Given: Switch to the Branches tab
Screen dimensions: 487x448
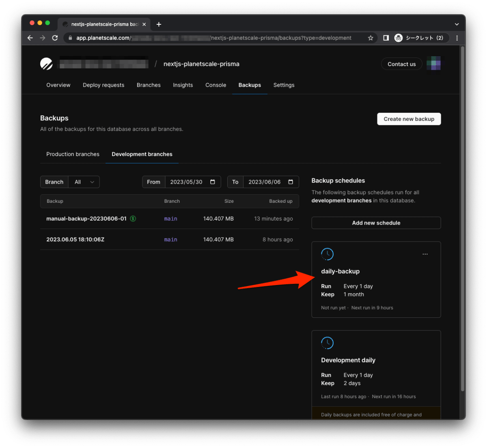Looking at the screenshot, I should [149, 85].
